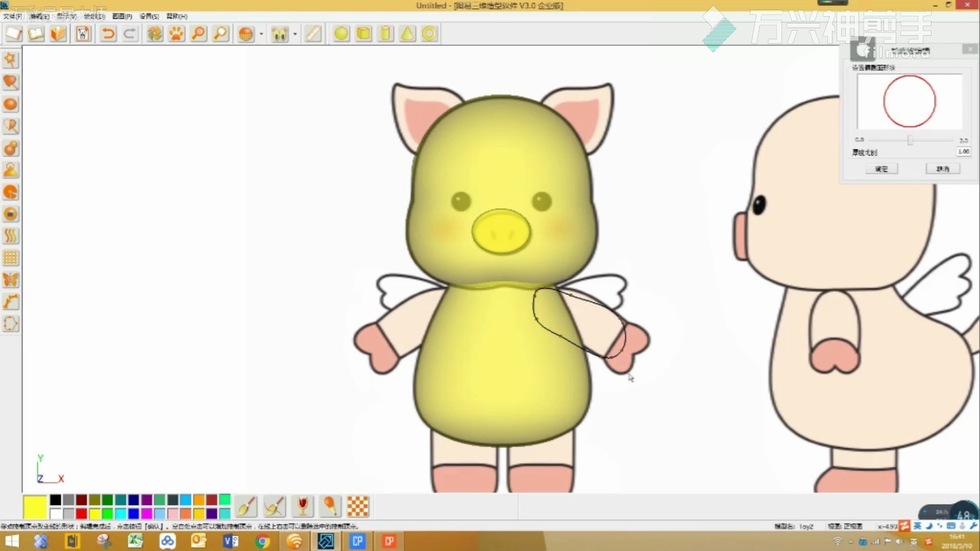Select the orange checkerboard texture tool
Screen dimensions: 980x551
tap(358, 507)
